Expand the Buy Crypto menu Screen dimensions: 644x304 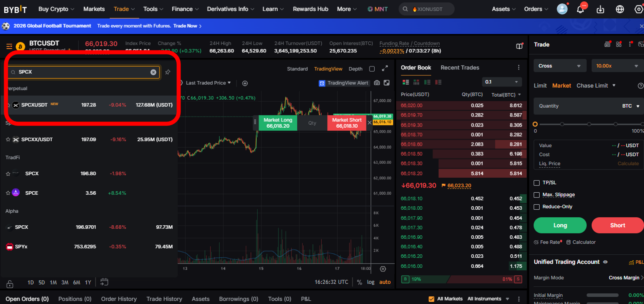point(56,9)
